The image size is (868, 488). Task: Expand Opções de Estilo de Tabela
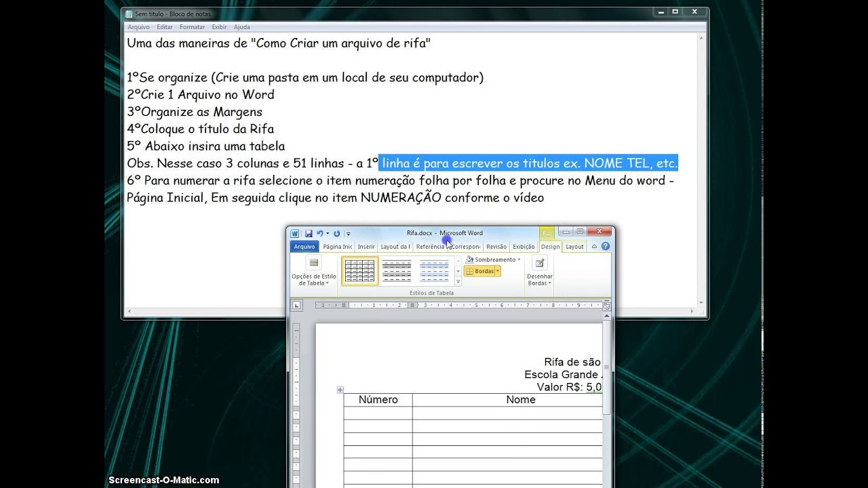[314, 271]
